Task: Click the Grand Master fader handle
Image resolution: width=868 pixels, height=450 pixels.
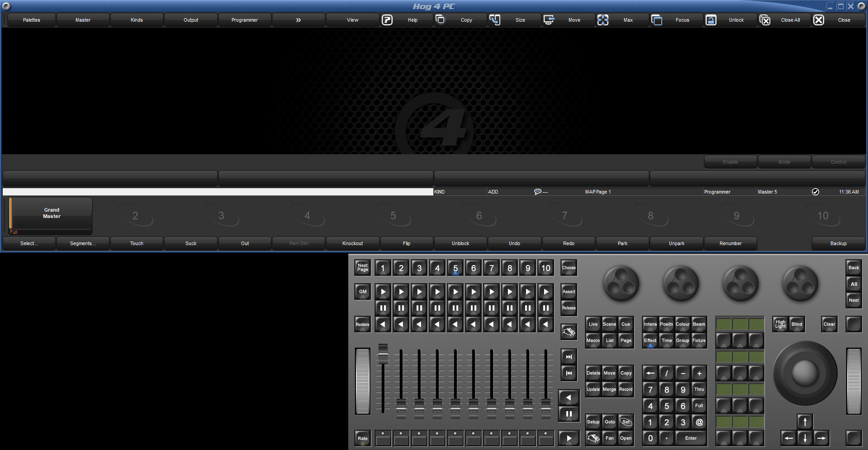Action: 383,353
